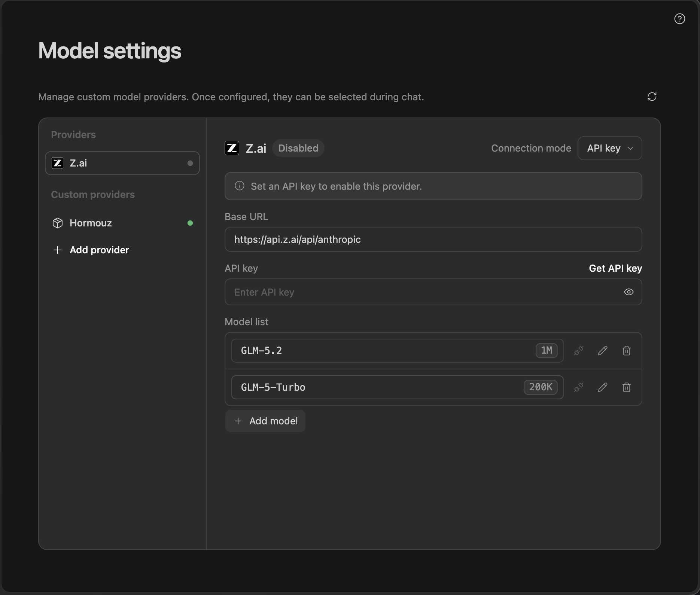This screenshot has width=700, height=595.
Task: Click the GLM-5.2 model name field
Action: [398, 351]
